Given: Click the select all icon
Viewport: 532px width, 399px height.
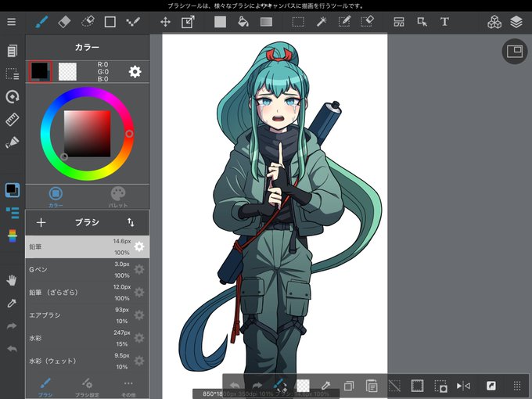Looking at the screenshot, I should pos(417,386).
